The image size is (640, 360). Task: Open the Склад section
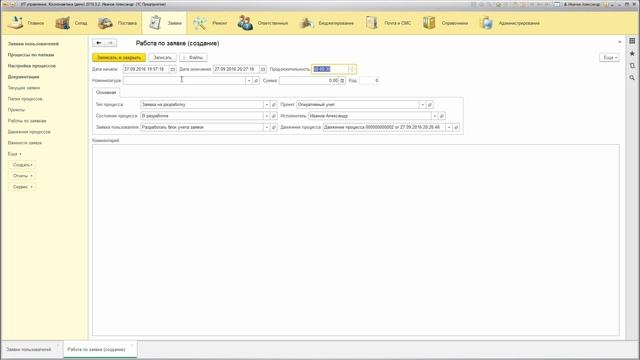(x=71, y=23)
